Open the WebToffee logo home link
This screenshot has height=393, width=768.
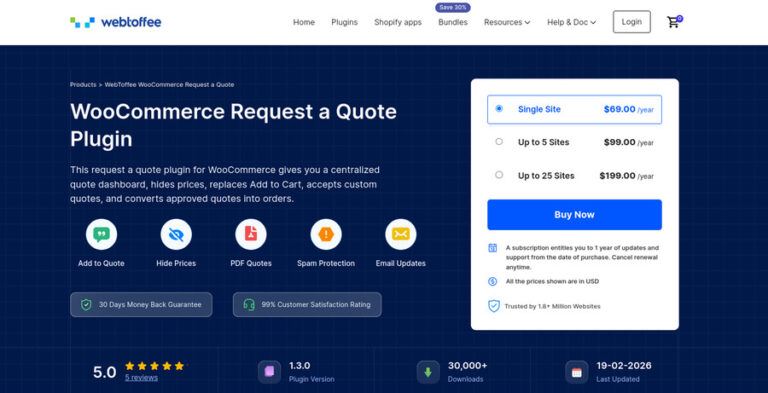(116, 22)
